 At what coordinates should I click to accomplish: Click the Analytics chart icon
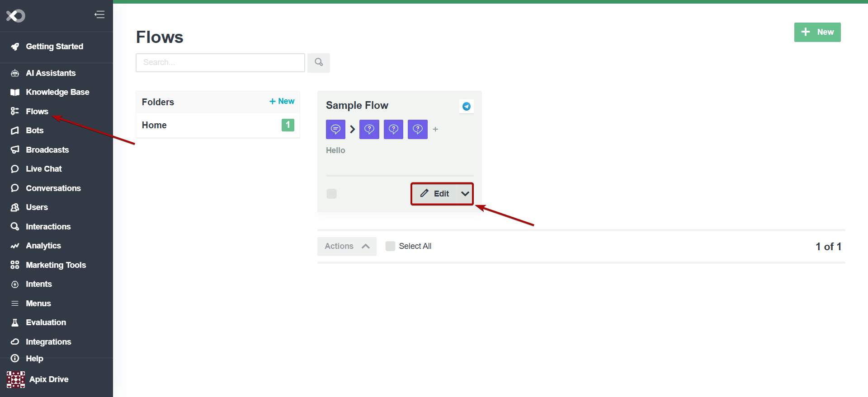(15, 246)
